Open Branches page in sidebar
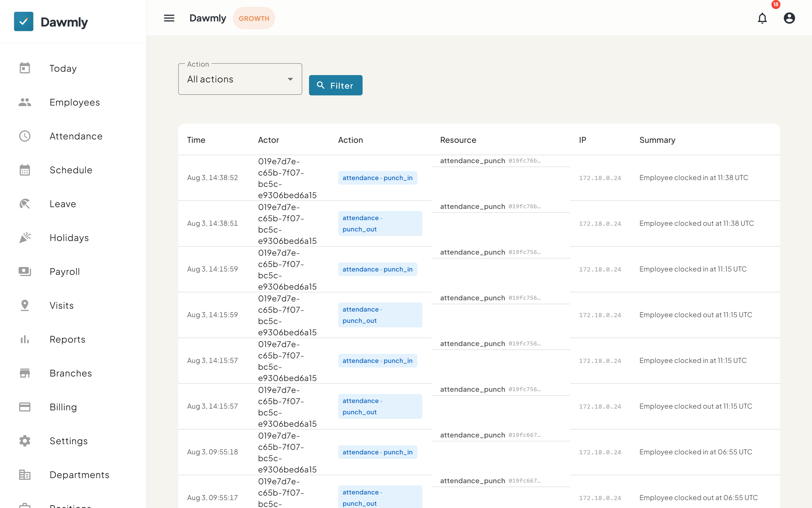812x508 pixels. [x=71, y=373]
